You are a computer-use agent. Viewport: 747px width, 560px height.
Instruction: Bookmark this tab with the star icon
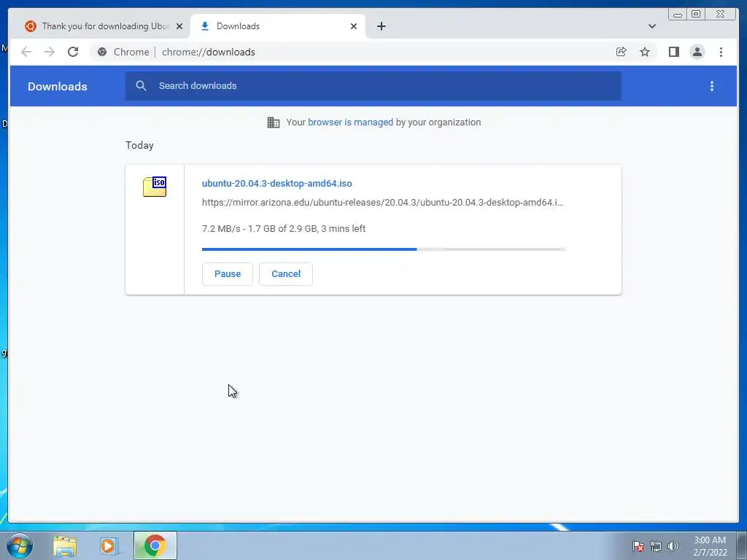point(645,52)
